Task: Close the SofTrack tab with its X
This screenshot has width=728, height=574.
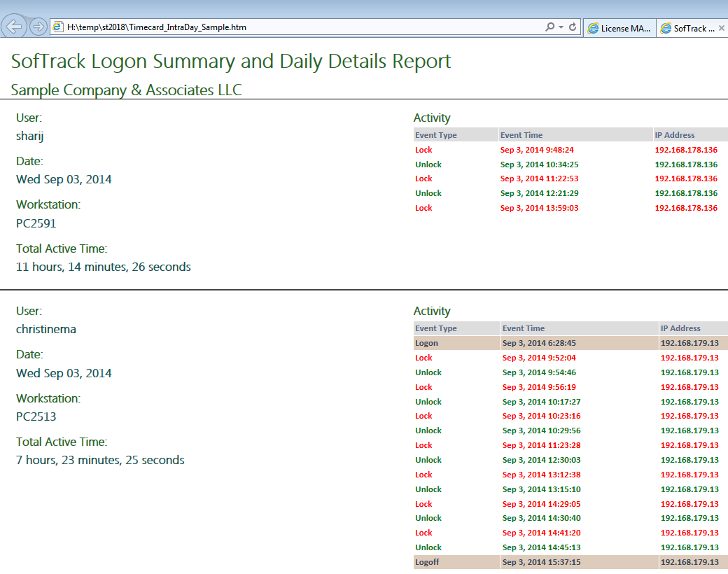Action: pos(722,28)
